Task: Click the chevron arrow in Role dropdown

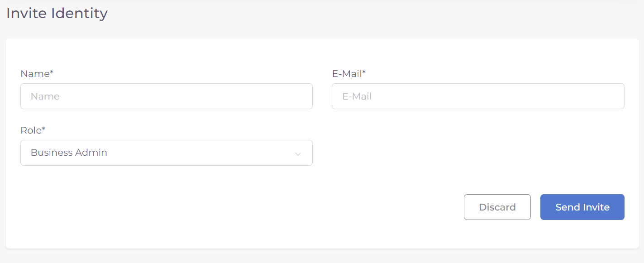Action: (x=298, y=153)
